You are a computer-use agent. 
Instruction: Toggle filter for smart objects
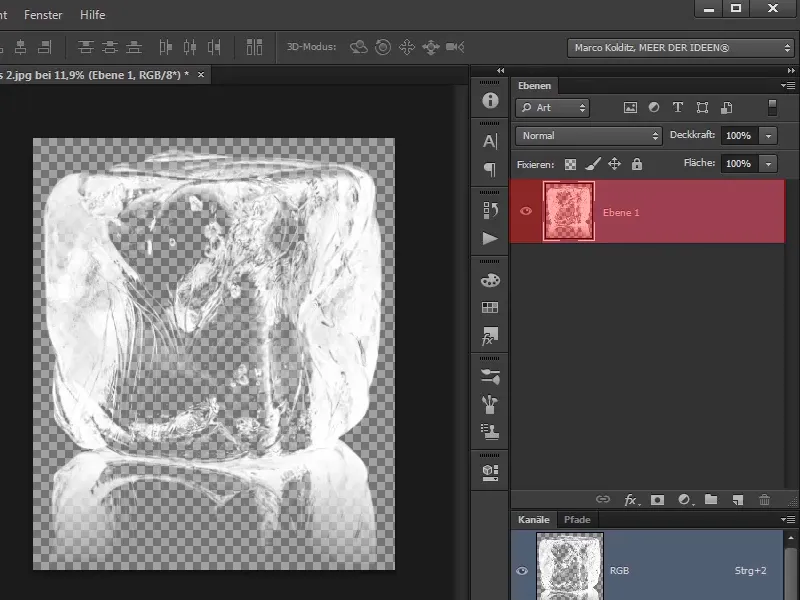[727, 108]
